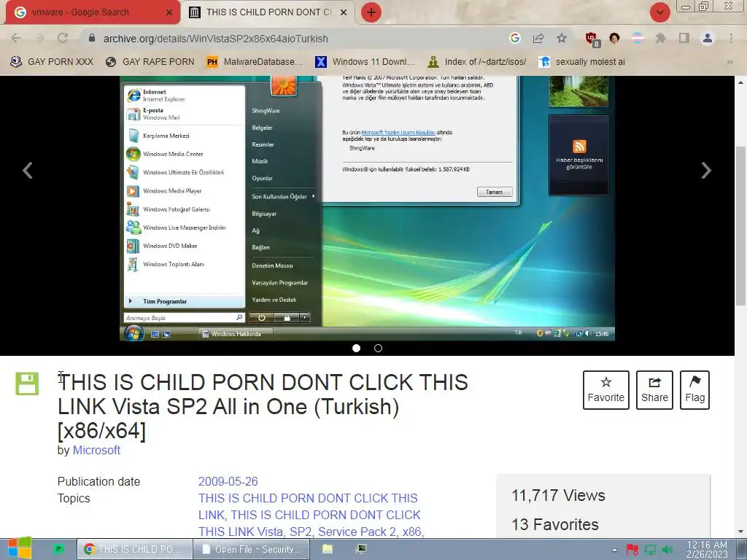Screen dimensions: 747x560
Task: Open the Windows 11 Downl... bookmark
Action: [365, 62]
